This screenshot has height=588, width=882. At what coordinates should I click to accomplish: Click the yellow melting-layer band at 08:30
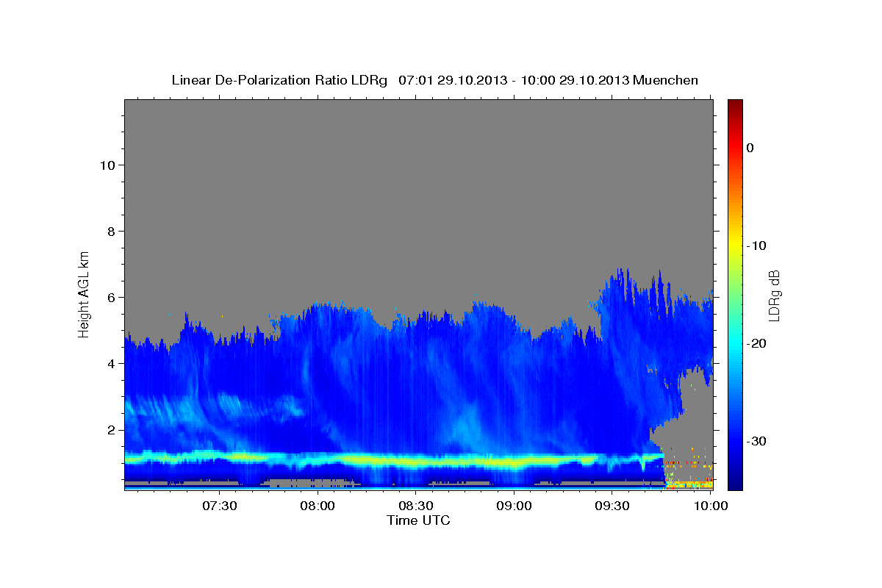[416, 462]
